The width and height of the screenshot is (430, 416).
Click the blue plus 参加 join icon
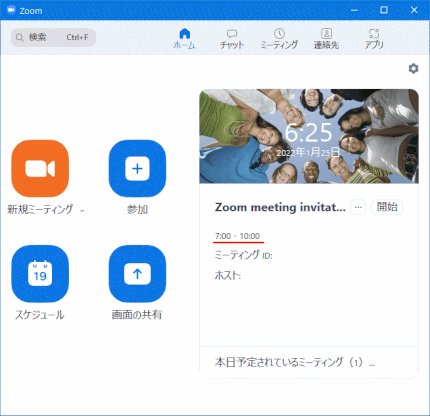[x=137, y=168]
